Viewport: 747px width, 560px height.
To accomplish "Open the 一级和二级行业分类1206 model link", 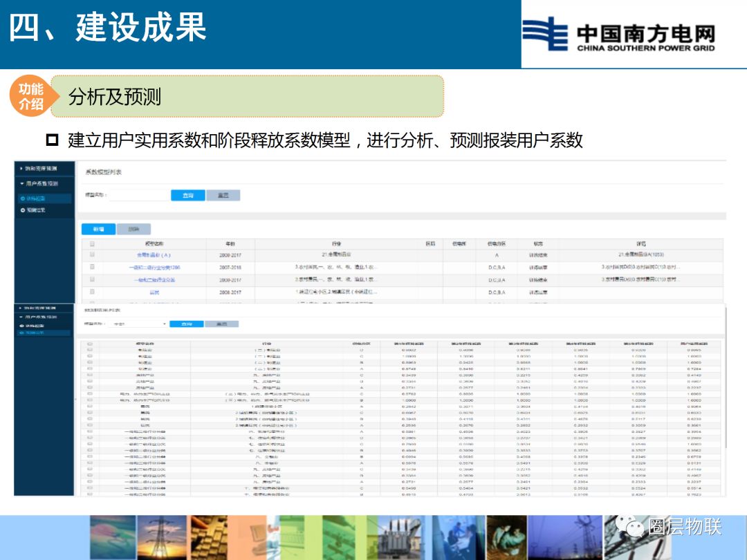I will (x=154, y=268).
